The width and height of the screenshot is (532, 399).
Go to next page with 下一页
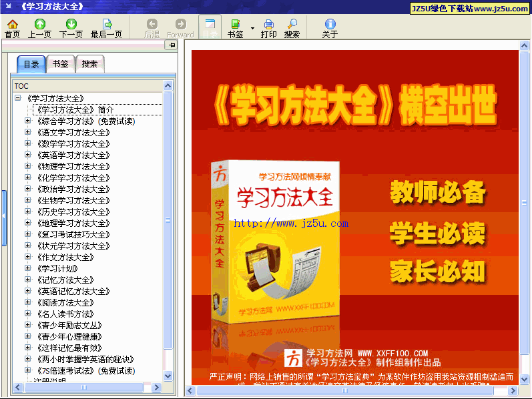[x=71, y=28]
